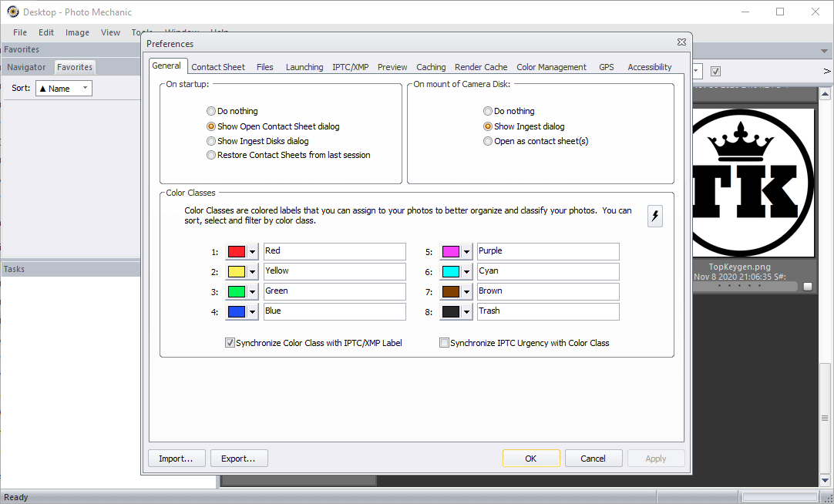
Task: Open the GPS preferences tab
Action: (x=607, y=67)
